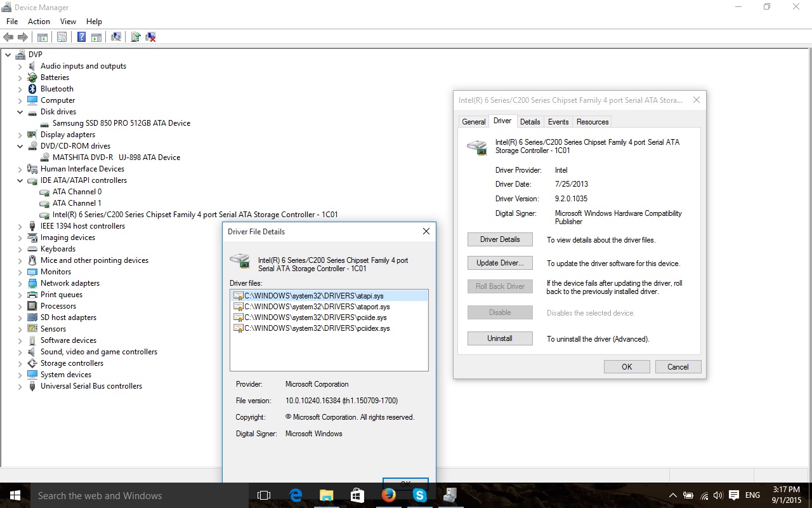This screenshot has height=508, width=812.
Task: Expand the Batteries category
Action: pyautogui.click(x=20, y=77)
